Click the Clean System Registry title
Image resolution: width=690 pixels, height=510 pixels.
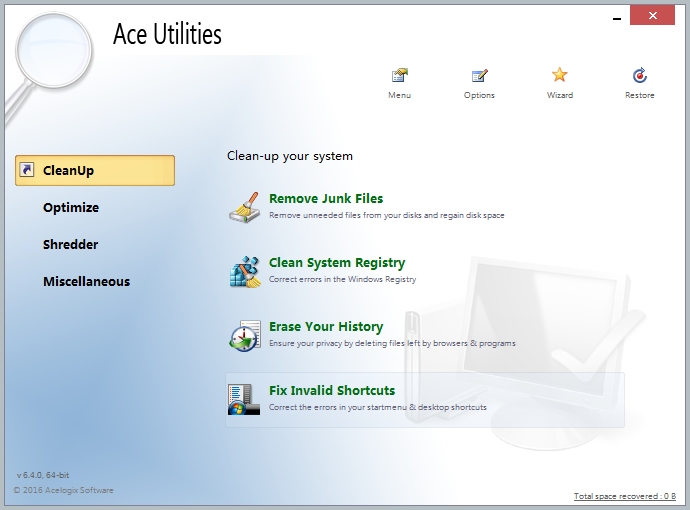point(337,263)
